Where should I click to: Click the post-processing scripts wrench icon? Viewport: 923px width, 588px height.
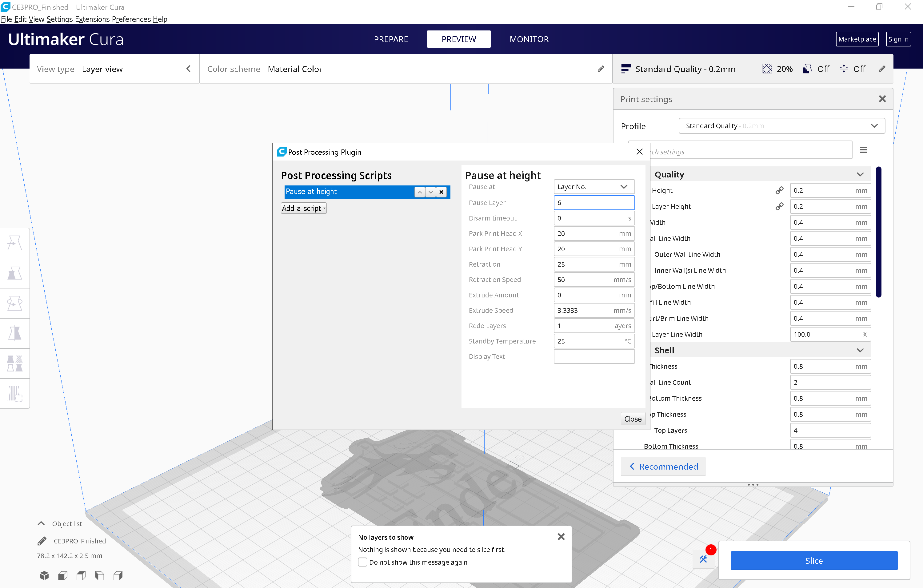[703, 559]
